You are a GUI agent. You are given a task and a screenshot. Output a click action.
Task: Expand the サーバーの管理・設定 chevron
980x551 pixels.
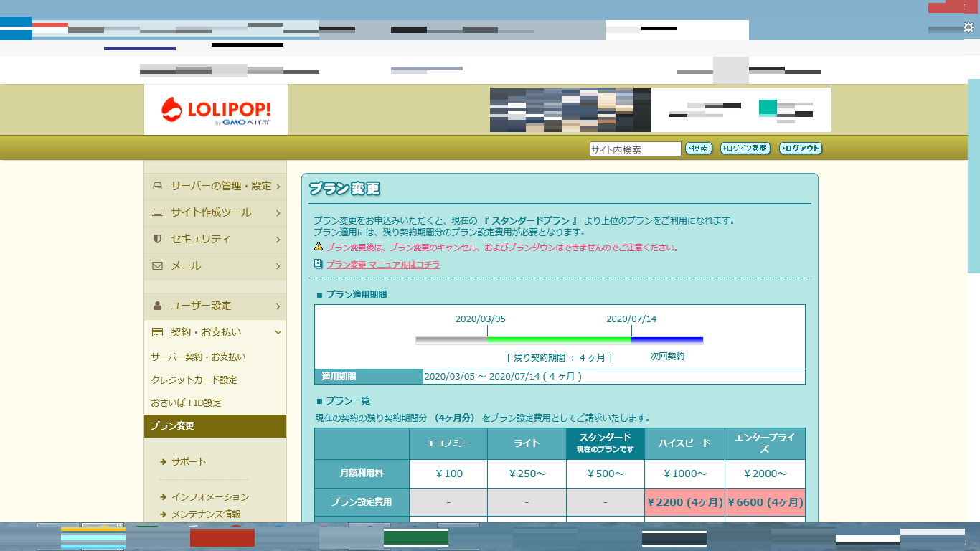pyautogui.click(x=278, y=187)
